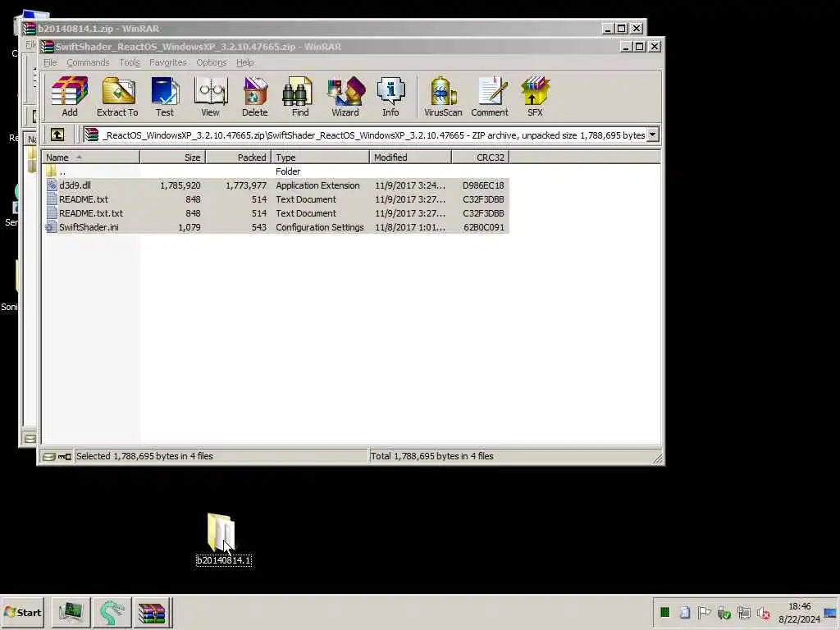The image size is (840, 630).
Task: Sort by CRC32 column header
Action: click(481, 157)
